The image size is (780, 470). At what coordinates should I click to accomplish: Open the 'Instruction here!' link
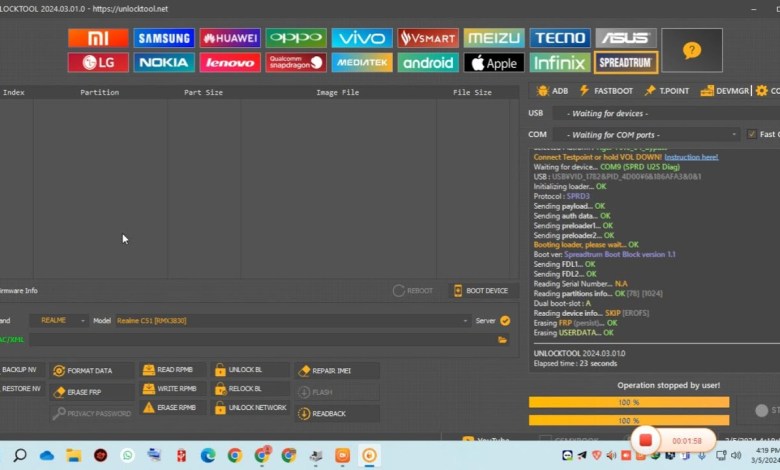point(691,157)
